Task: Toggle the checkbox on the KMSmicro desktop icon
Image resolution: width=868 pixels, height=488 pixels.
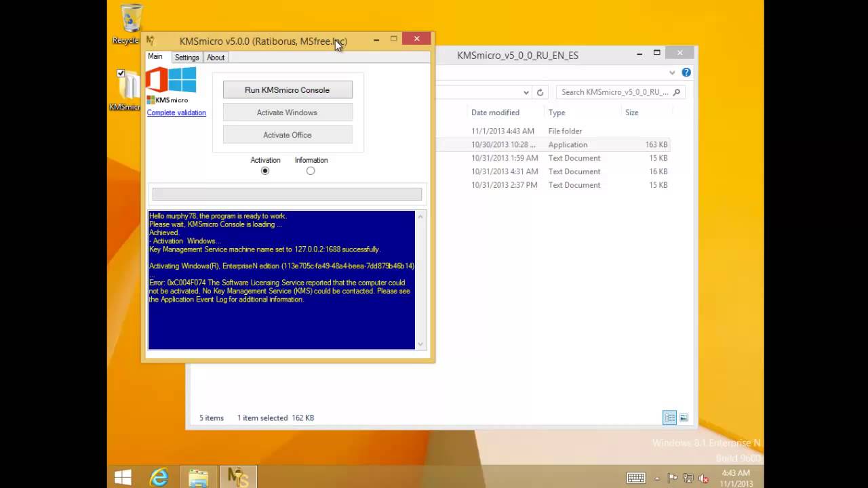Action: [x=121, y=73]
